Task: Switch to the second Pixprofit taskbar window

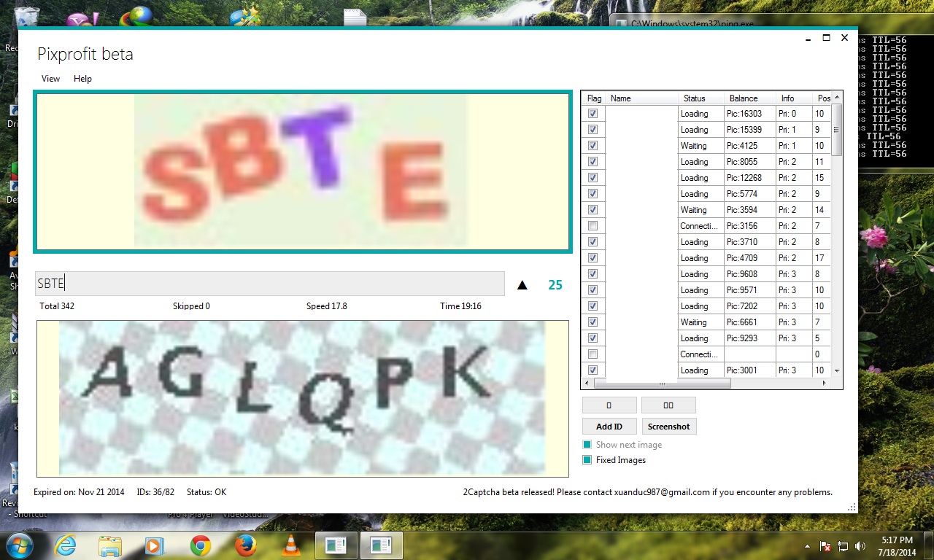Action: 382,545
